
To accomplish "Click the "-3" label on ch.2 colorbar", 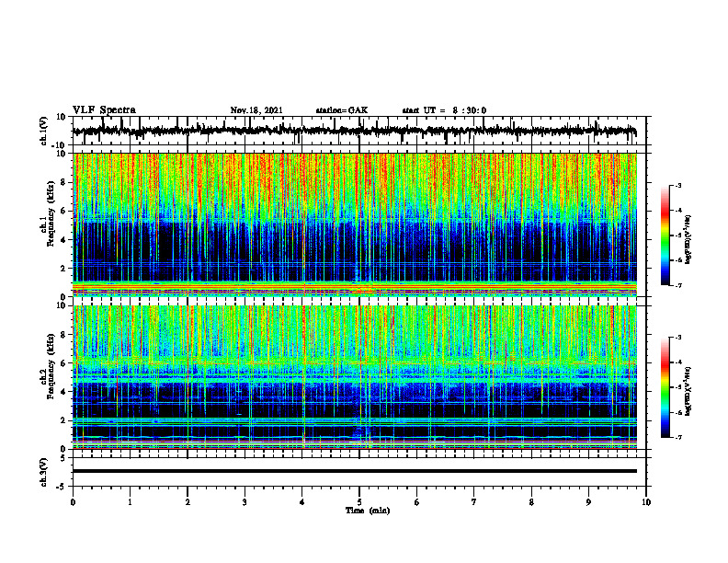I will (678, 338).
